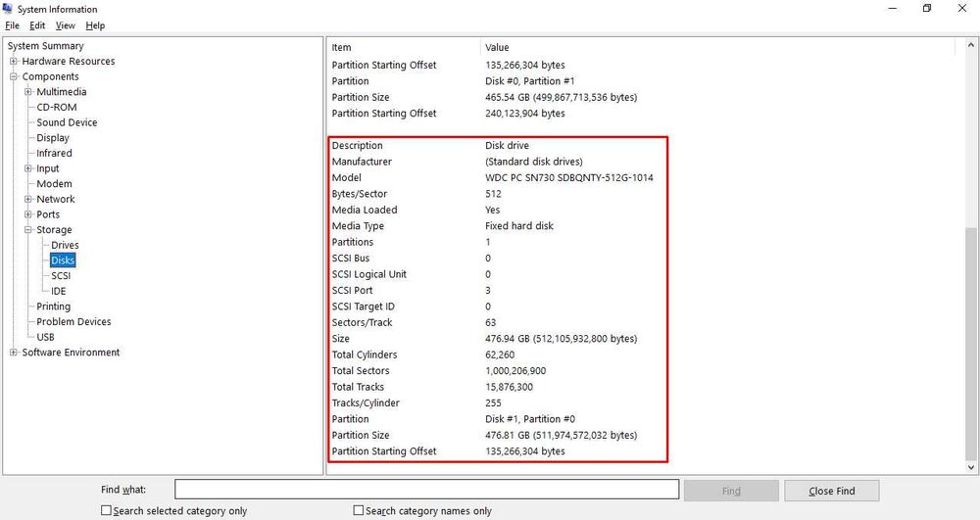
Task: Click the Find what input field
Action: click(427, 490)
